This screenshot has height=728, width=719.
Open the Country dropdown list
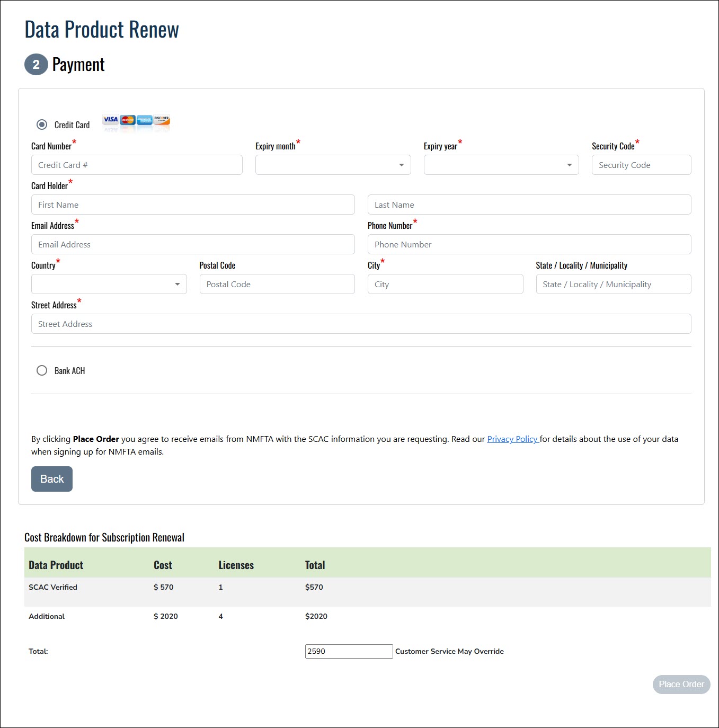tap(109, 284)
